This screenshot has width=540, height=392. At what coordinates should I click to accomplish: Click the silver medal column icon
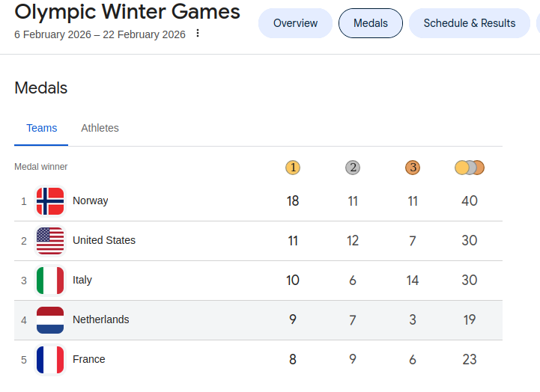(x=353, y=168)
